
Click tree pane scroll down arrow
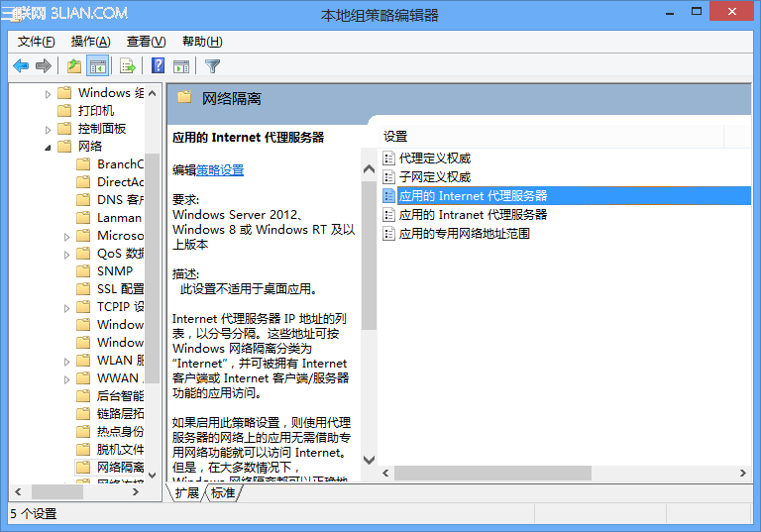click(x=152, y=476)
